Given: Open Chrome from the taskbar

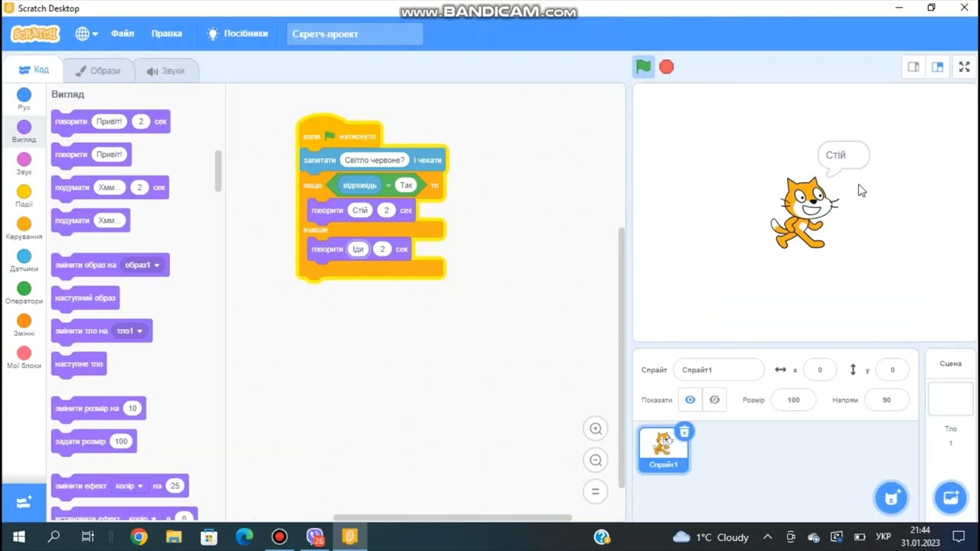Looking at the screenshot, I should (139, 537).
